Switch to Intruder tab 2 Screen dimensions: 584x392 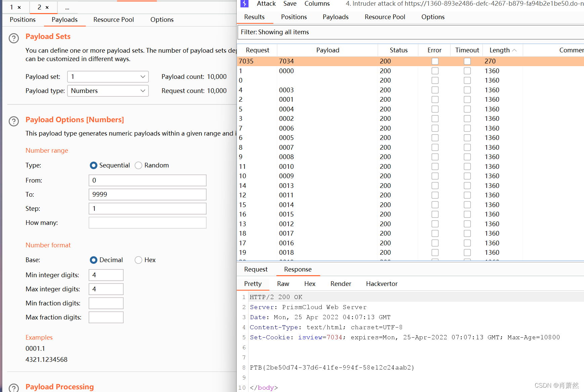(x=39, y=7)
